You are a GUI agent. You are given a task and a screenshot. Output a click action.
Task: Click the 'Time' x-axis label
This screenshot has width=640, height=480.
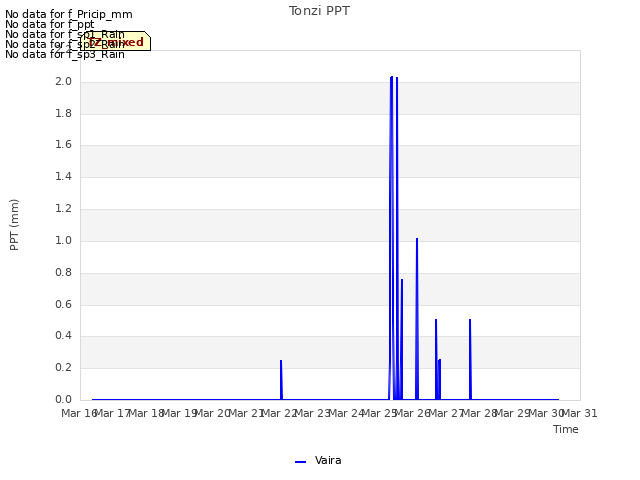pos(566,429)
